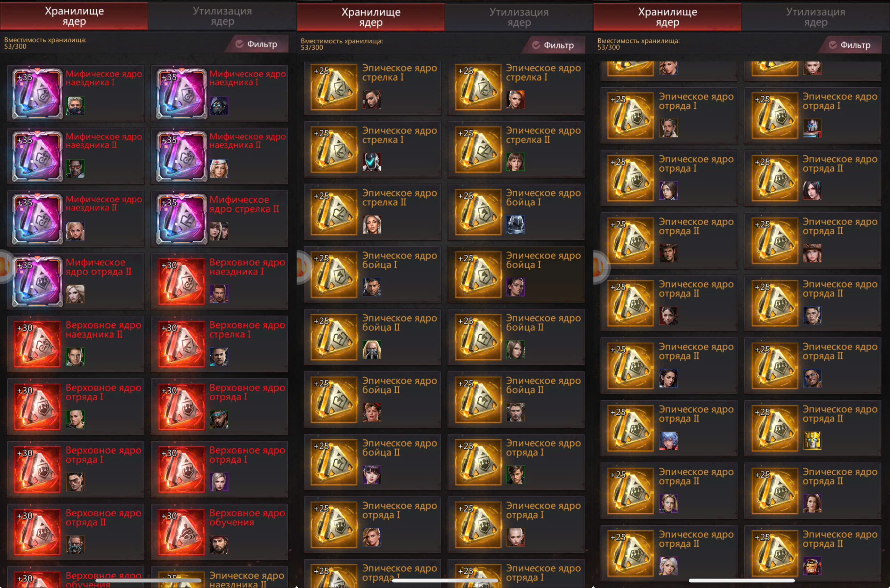Viewport: 890px width, 588px height.
Task: Tap the nurse hero avatar on Мифическое ядро наездника II
Action: point(219,169)
